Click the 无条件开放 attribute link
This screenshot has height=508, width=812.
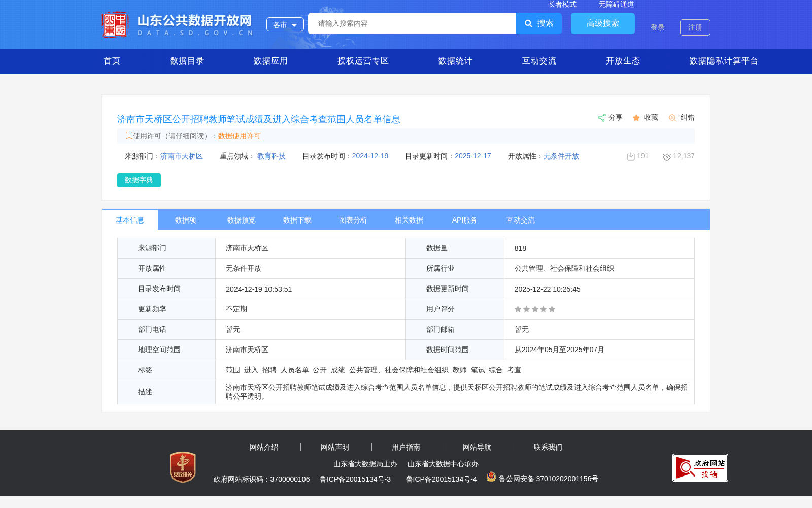point(561,156)
